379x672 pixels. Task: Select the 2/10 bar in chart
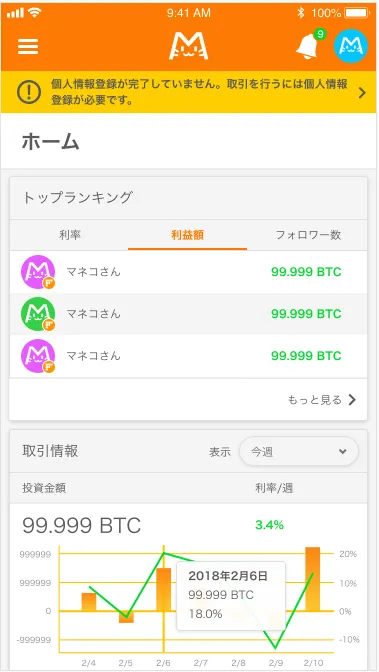pyautogui.click(x=313, y=579)
